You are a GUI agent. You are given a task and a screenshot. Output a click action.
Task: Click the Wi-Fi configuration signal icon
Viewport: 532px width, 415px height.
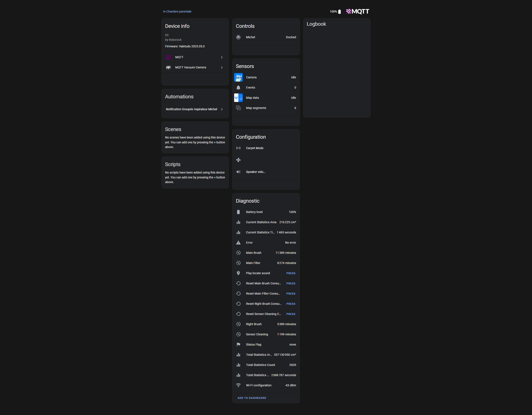(x=238, y=385)
